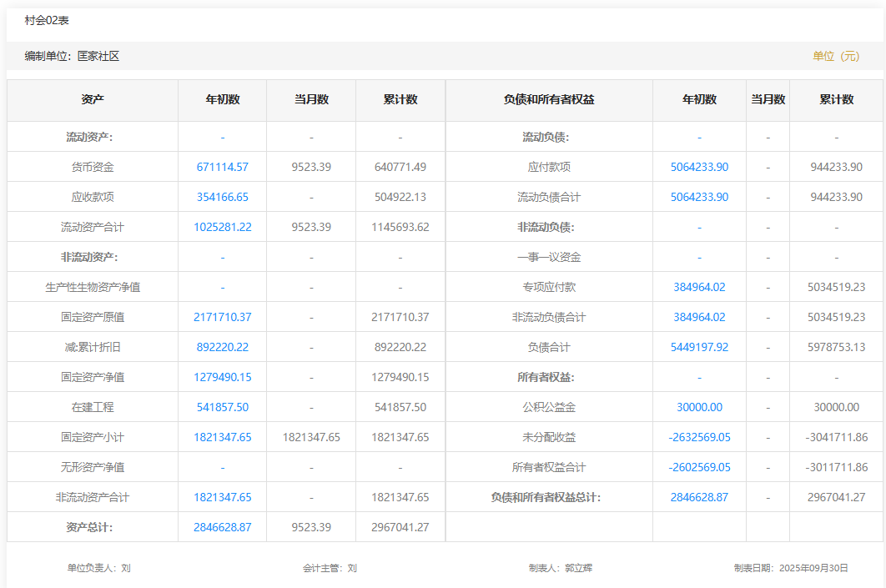Click the 应收款项 年初数 value 354166.65
Screen dimensions: 886x588
point(222,197)
